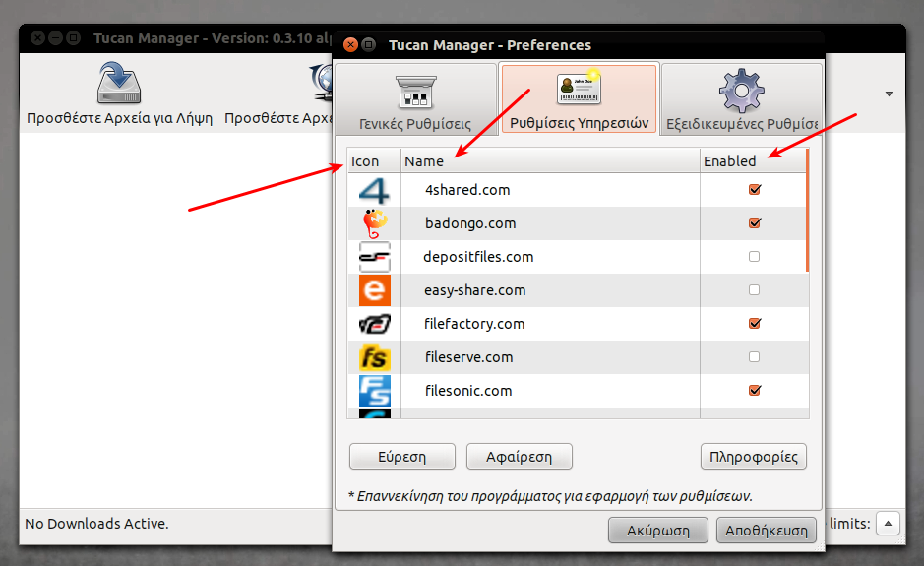Click the ID card icon on services tab
The height and width of the screenshot is (566, 924).
coord(579,89)
